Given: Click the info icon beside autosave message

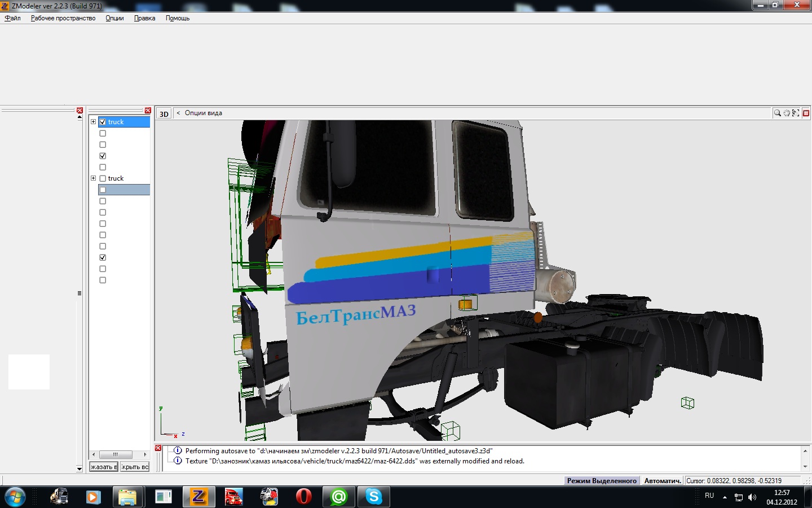Looking at the screenshot, I should (x=178, y=450).
